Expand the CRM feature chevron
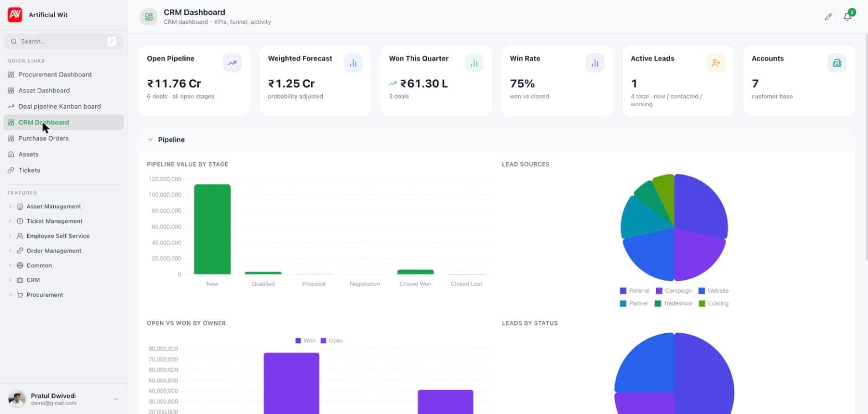The width and height of the screenshot is (868, 414). [10, 280]
